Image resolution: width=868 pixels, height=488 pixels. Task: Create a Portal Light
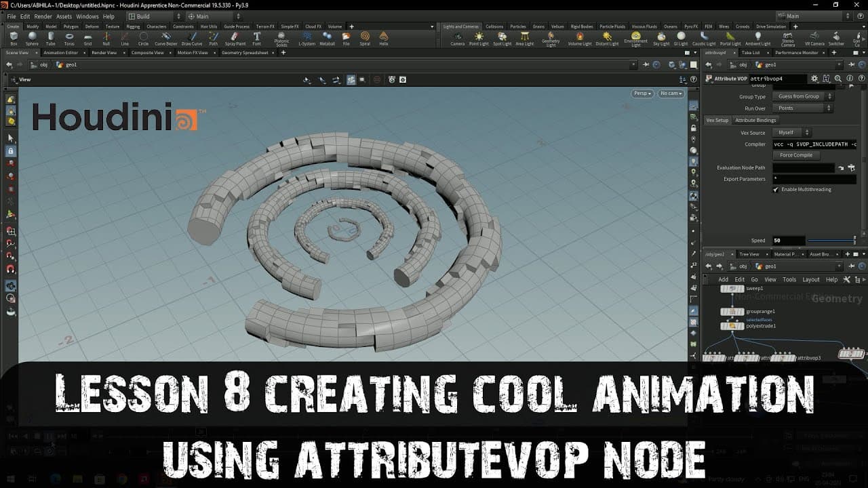click(x=731, y=38)
